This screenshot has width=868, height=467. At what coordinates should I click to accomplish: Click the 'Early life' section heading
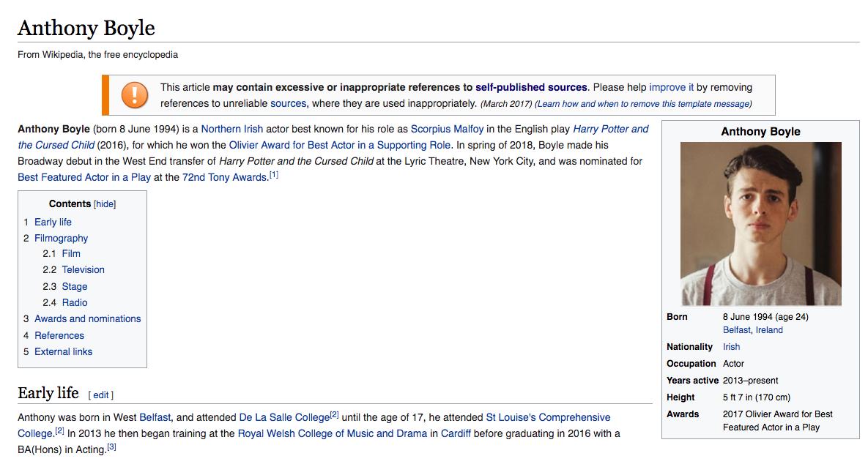pos(48,393)
